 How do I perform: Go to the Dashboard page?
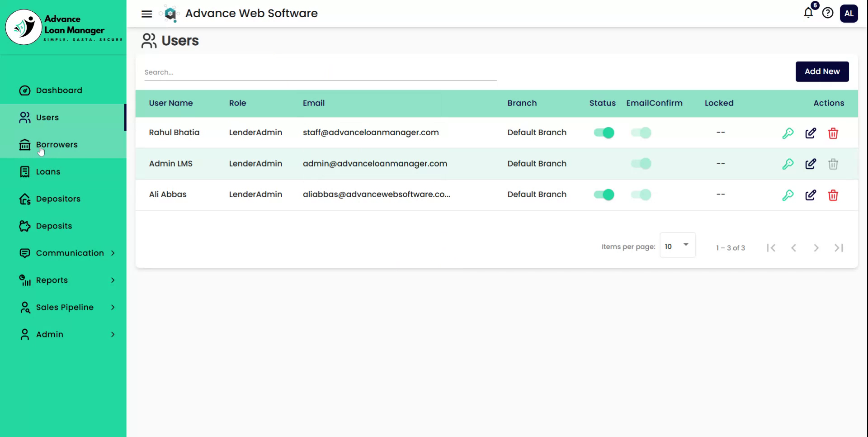pos(59,90)
